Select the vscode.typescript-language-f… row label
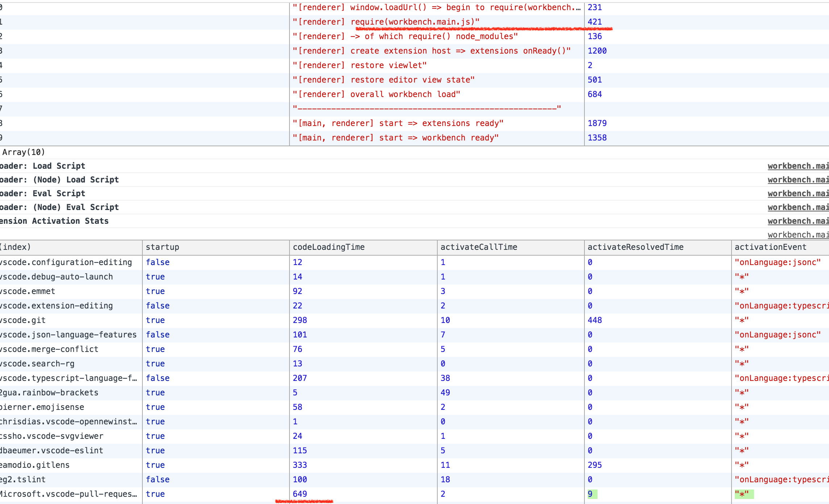The image size is (829, 504). [68, 378]
